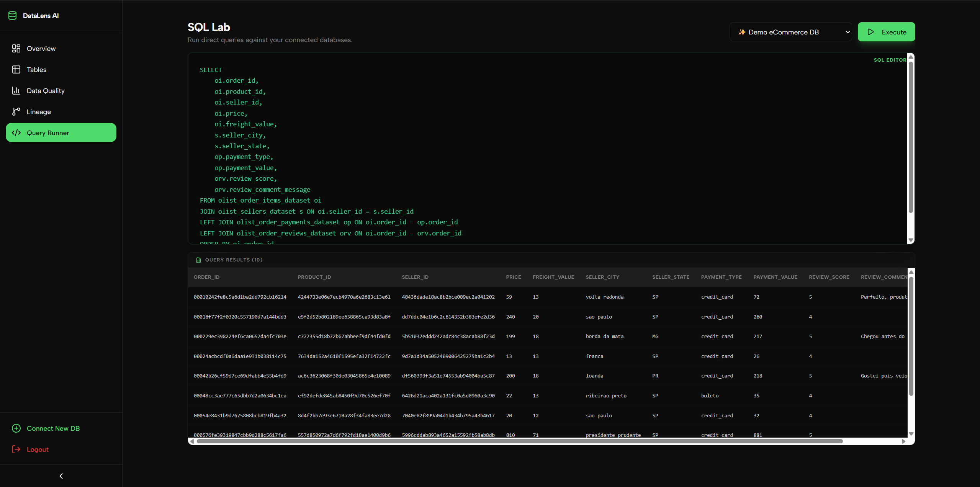Image resolution: width=980 pixels, height=487 pixels.
Task: Select the Data Quality bar chart icon
Action: click(16, 90)
